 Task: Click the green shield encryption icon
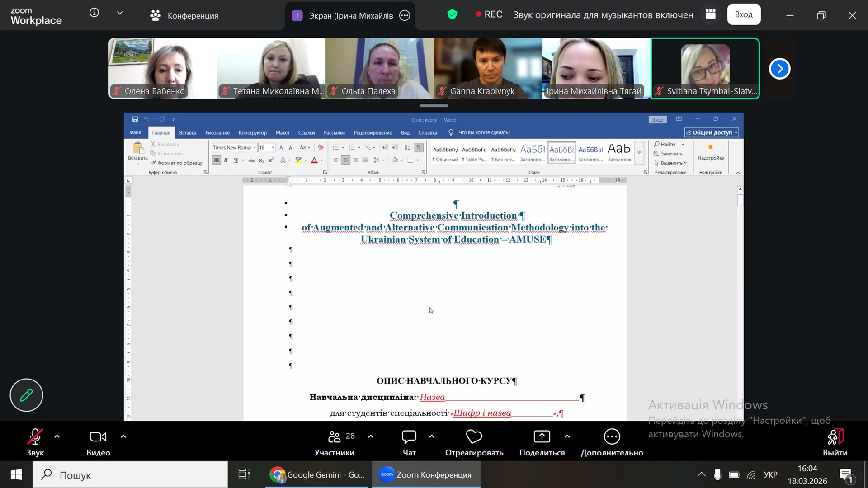(452, 14)
